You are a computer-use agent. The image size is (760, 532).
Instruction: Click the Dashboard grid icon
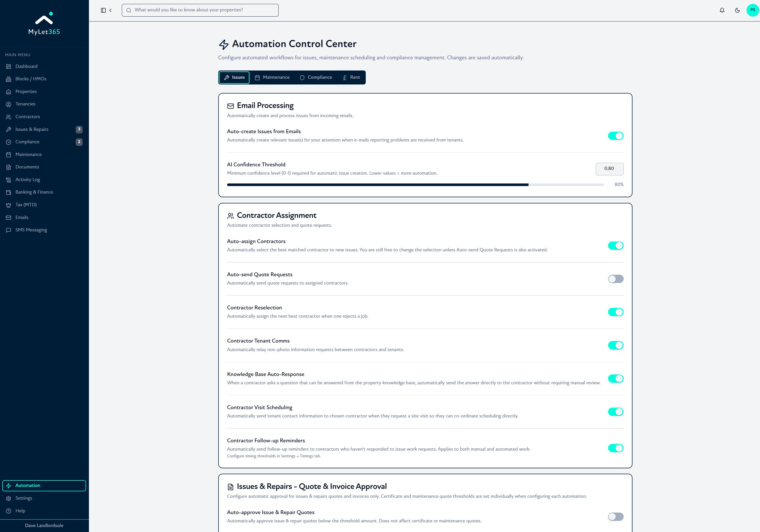[9, 67]
